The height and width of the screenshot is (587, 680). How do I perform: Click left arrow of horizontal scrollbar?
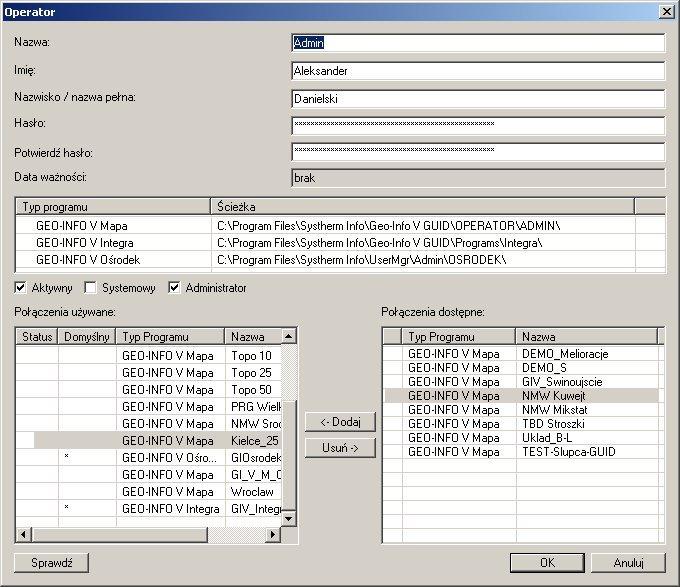23,535
